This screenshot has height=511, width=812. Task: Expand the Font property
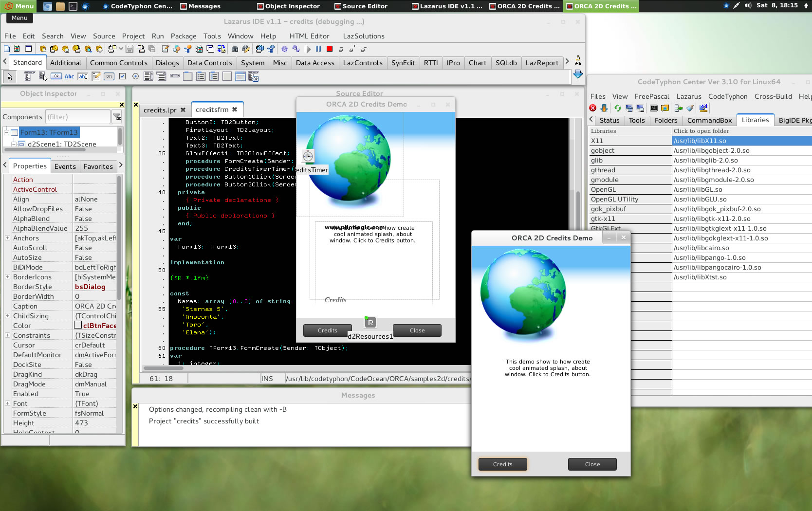tap(7, 403)
